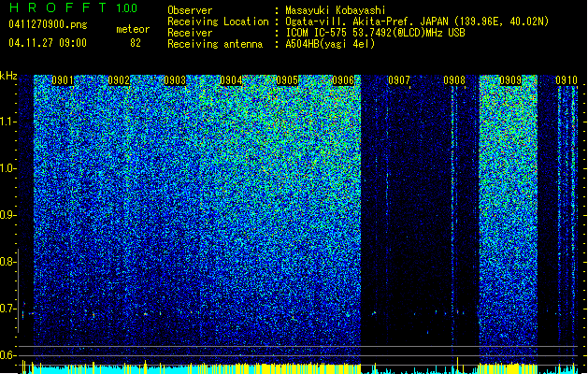Image resolution: width=588 pixels, height=374 pixels.
Task: Click the 0.8 kHz axis tick label
Action: pyautogui.click(x=7, y=262)
